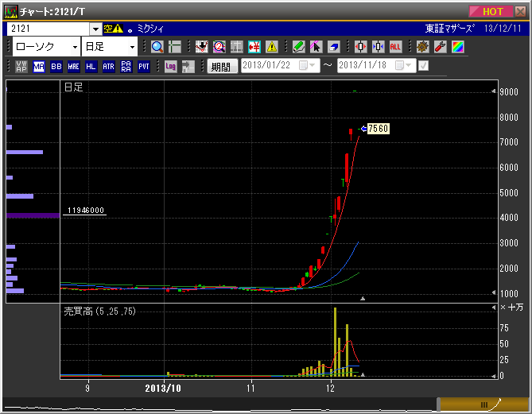Click the red ALL display icon

(x=396, y=47)
